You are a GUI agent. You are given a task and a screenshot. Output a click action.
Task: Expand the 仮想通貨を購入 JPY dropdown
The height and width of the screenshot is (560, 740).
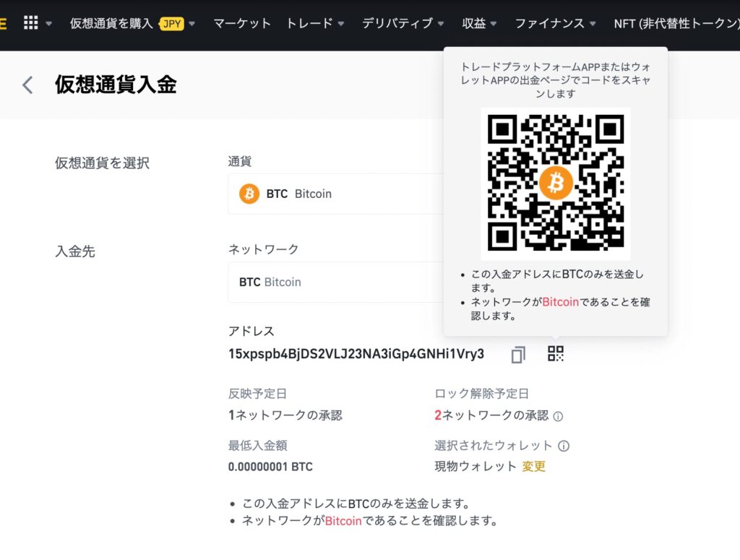click(132, 23)
